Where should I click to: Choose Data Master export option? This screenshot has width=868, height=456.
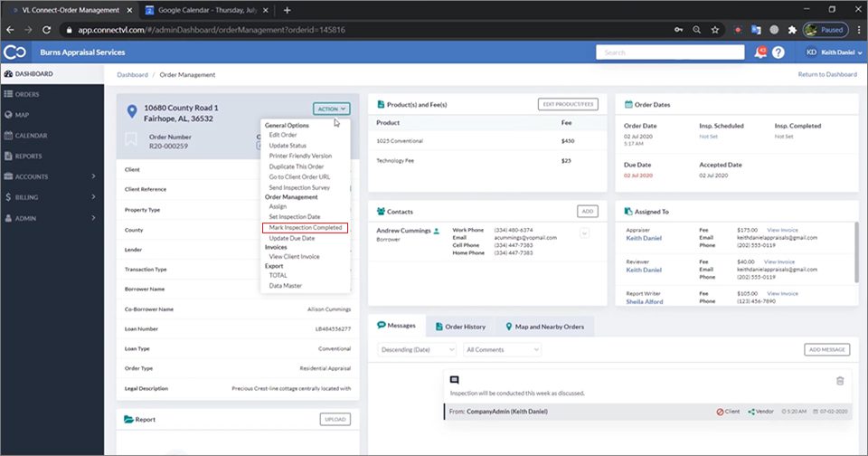click(x=285, y=285)
